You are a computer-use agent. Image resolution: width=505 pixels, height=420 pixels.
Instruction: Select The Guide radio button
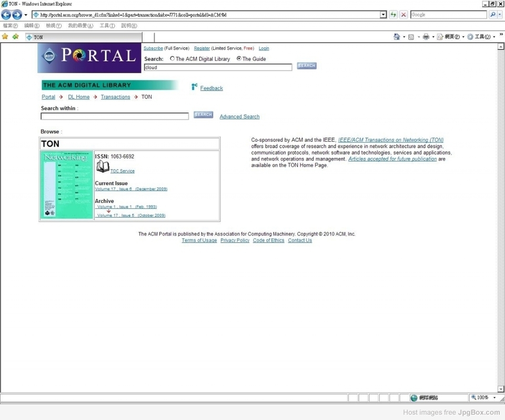coord(239,58)
